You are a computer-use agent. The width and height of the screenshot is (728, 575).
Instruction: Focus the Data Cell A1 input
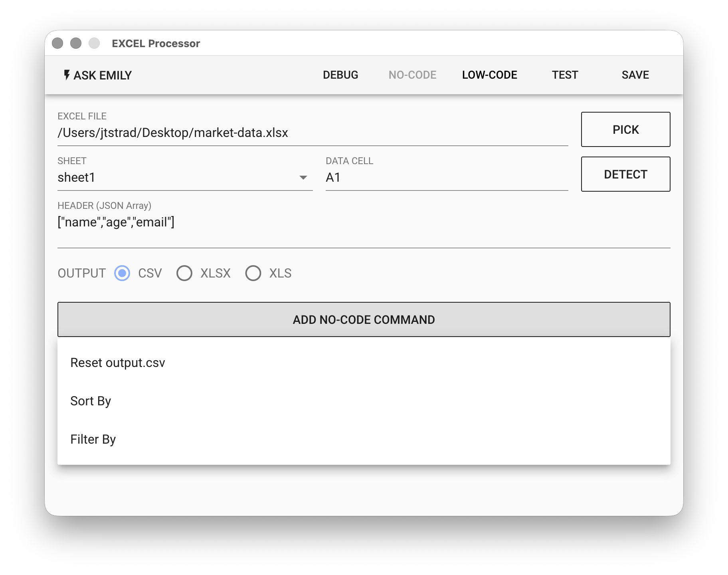point(446,178)
